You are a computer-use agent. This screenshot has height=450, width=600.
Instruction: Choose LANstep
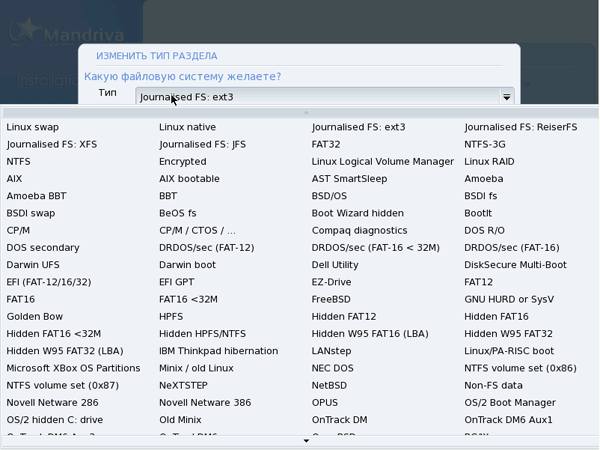point(331,351)
